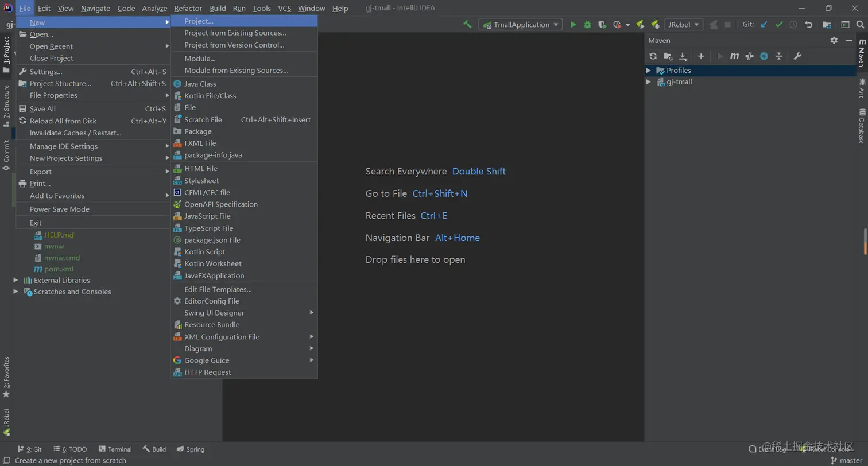Open Swing UI Designer submenu
The width and height of the screenshot is (868, 466).
(245, 313)
